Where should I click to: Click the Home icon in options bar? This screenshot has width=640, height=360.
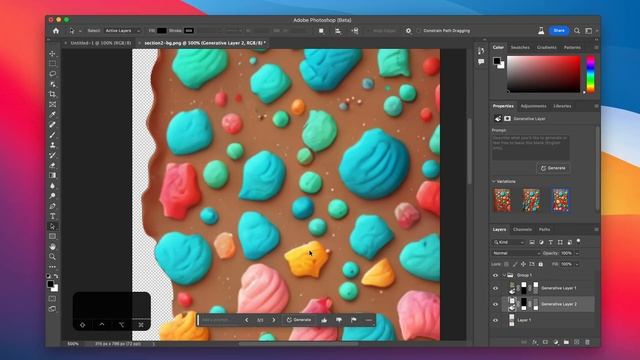pyautogui.click(x=56, y=31)
